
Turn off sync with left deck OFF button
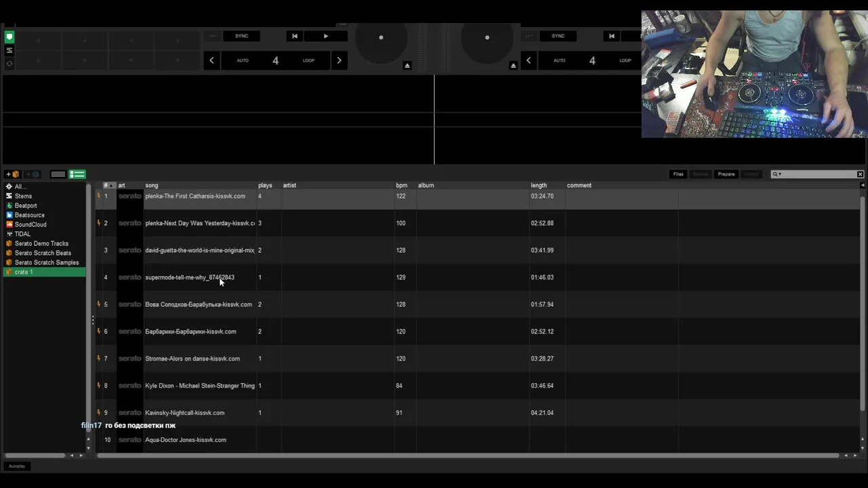click(x=212, y=36)
